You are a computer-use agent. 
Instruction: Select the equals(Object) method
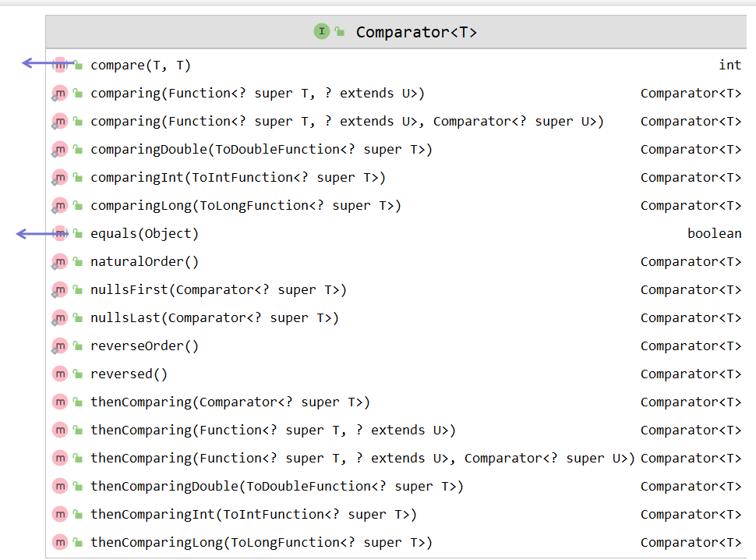pos(145,233)
